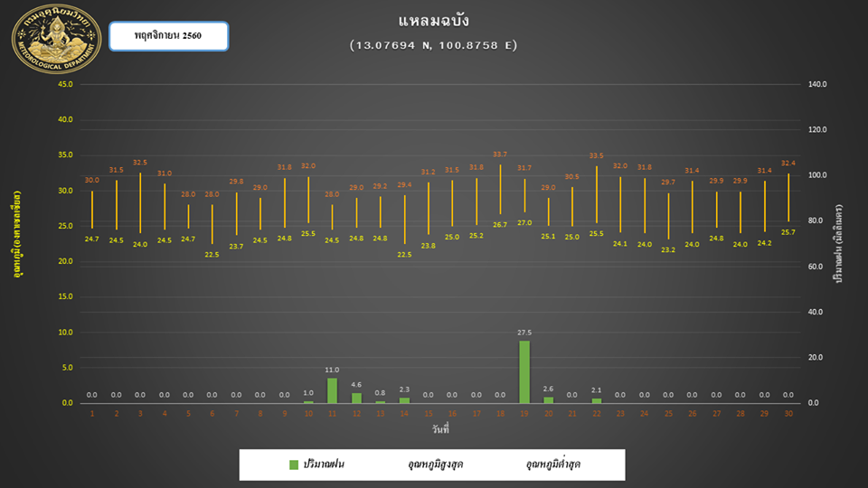
Task: Click the coordinates text 13.07694 N, 100.8758 E
Action: coord(433,45)
